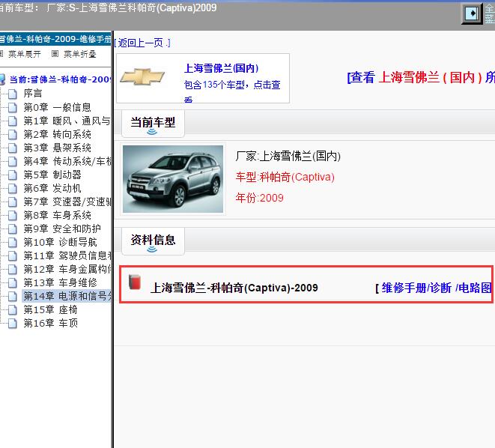Viewport: 495px width, 448px height.
Task: Open 第15章 座椅
Action: click(50, 309)
